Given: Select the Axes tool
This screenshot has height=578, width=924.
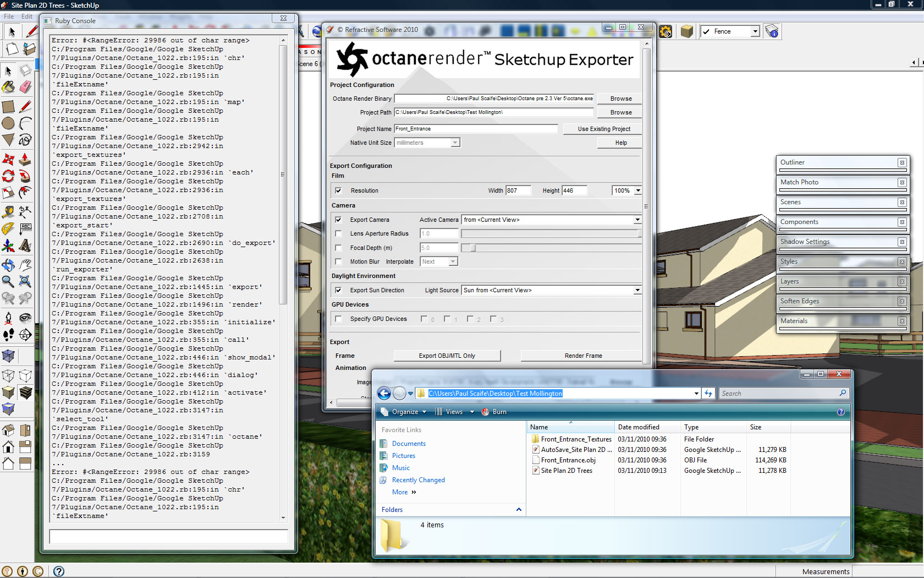Looking at the screenshot, I should coord(8,246).
